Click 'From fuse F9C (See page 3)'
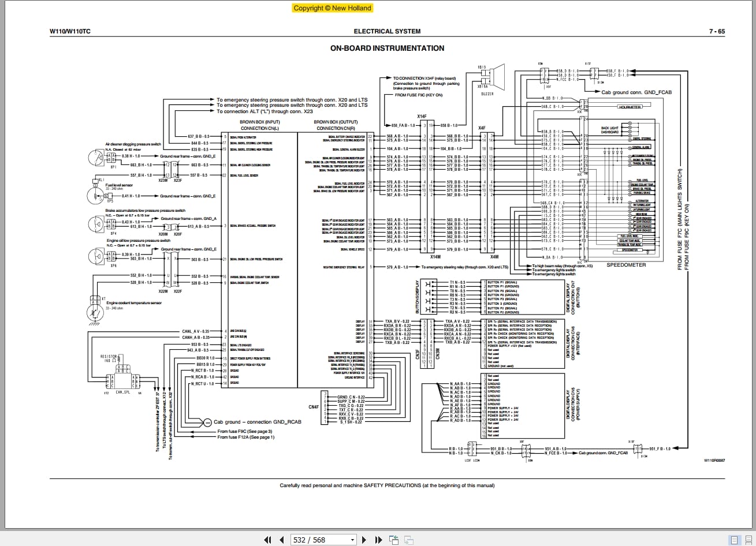The image size is (756, 546). 244,431
